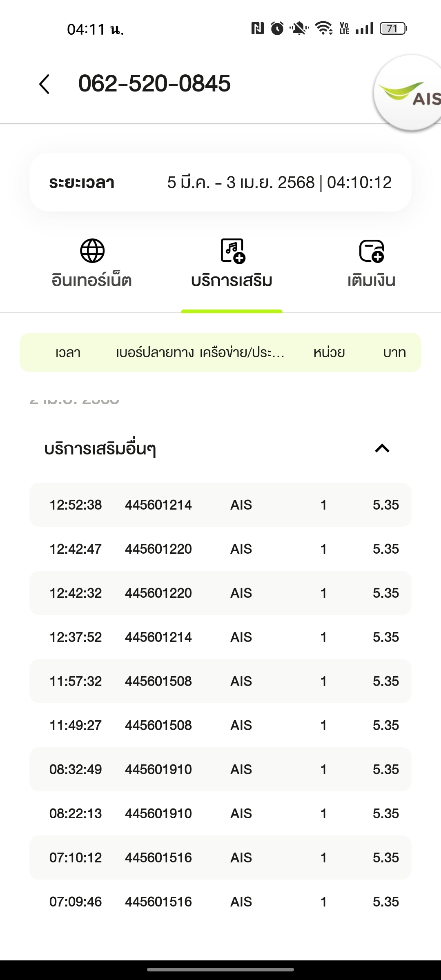Tap the back arrow icon

(x=45, y=84)
